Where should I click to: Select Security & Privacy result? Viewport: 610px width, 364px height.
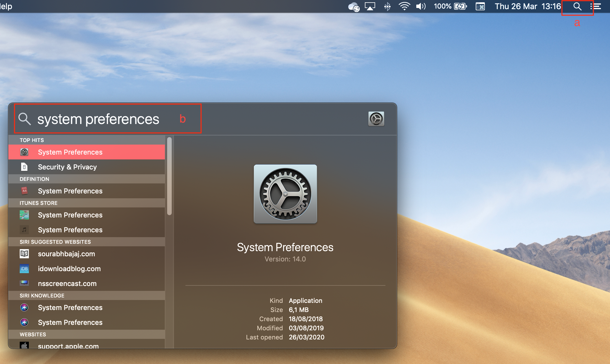pos(87,167)
